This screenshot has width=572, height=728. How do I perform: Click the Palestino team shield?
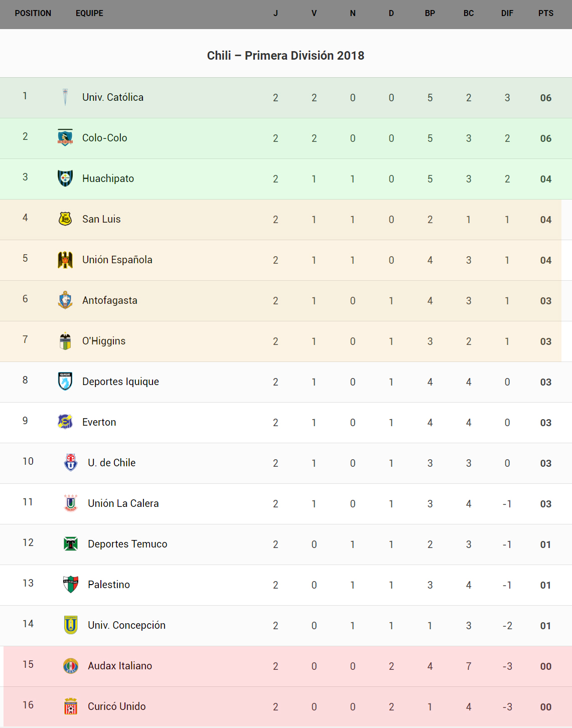coord(71,584)
